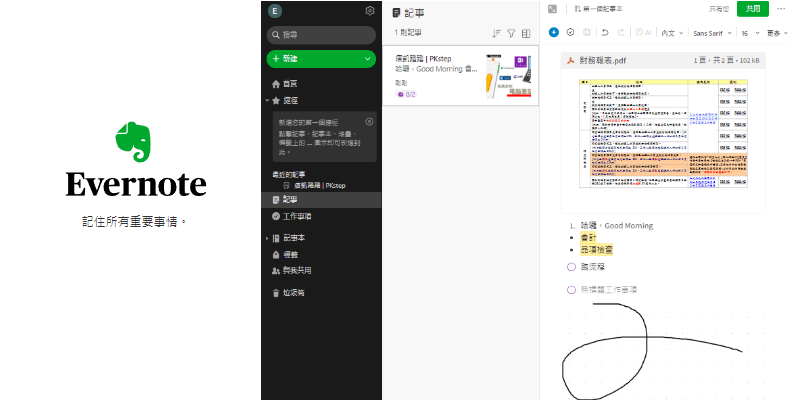The width and height of the screenshot is (800, 400).
Task: Click '1 則記事' note count text
Action: point(408,33)
